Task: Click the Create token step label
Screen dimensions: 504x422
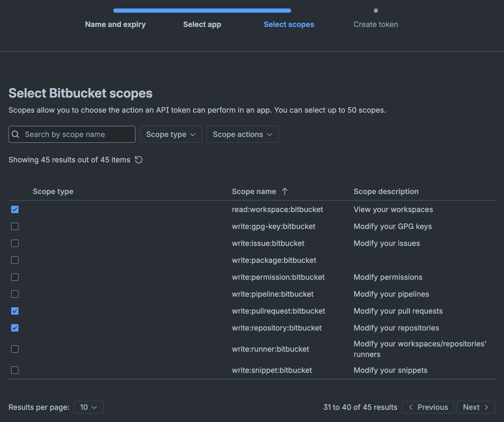Action: 376,24
